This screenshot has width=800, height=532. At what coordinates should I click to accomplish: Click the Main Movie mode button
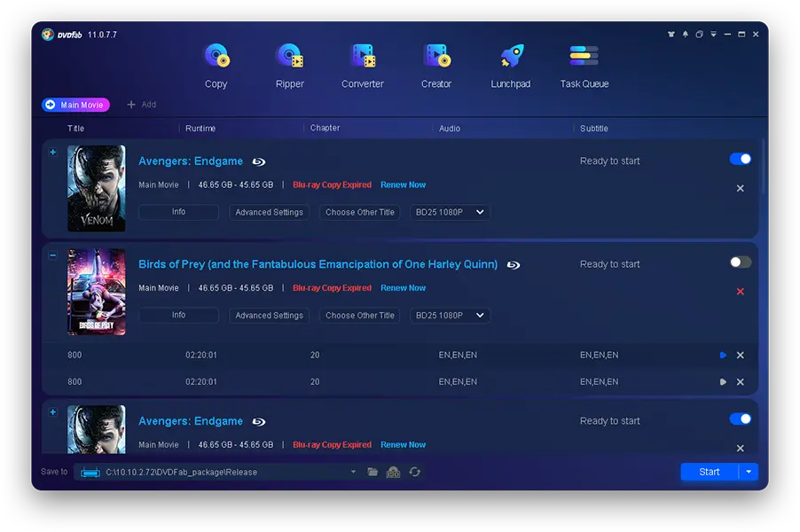point(75,105)
